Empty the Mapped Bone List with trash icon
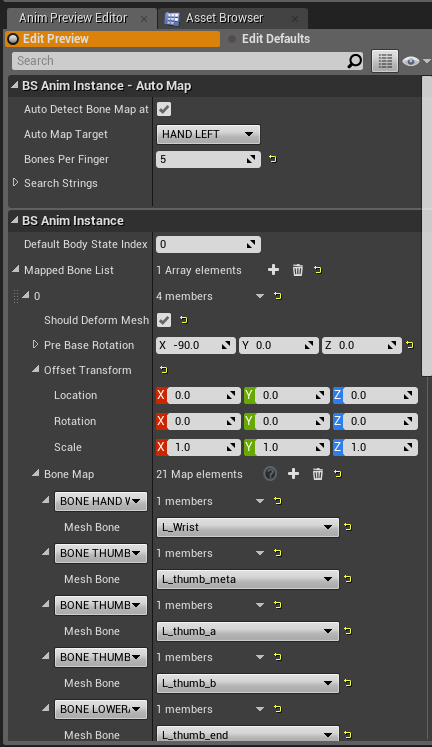432x747 pixels. click(298, 270)
